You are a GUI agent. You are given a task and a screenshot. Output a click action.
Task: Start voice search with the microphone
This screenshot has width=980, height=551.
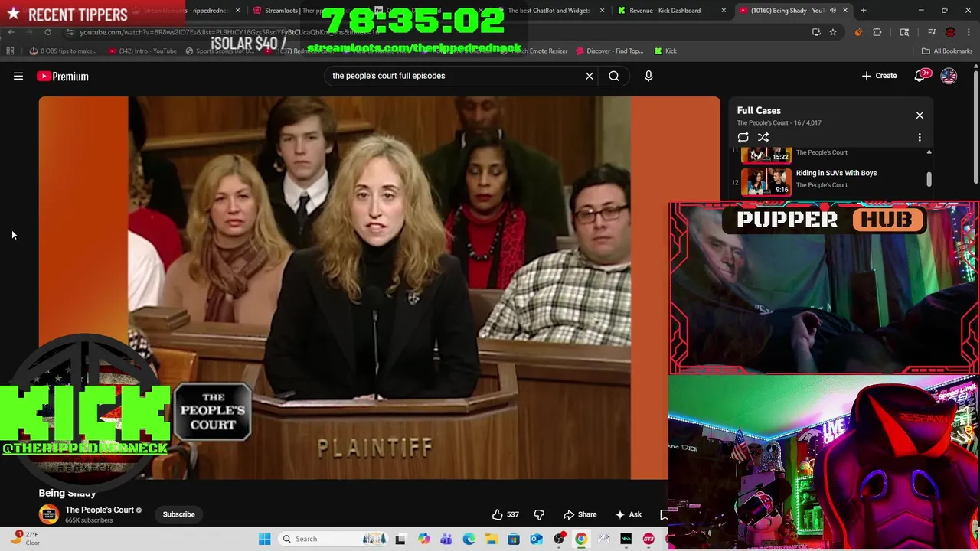point(648,76)
